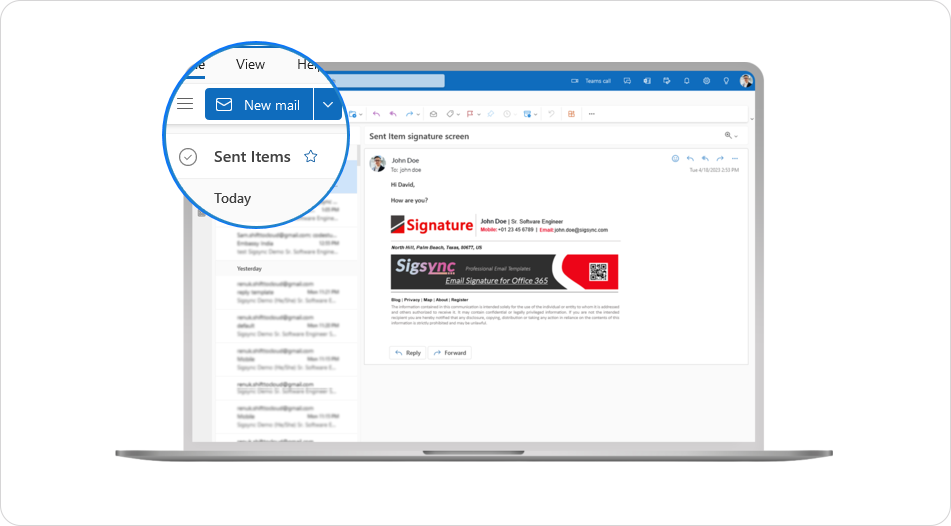Viewport: 951px width, 526px height.
Task: Toggle the hamburger navigation pane icon
Action: (184, 104)
